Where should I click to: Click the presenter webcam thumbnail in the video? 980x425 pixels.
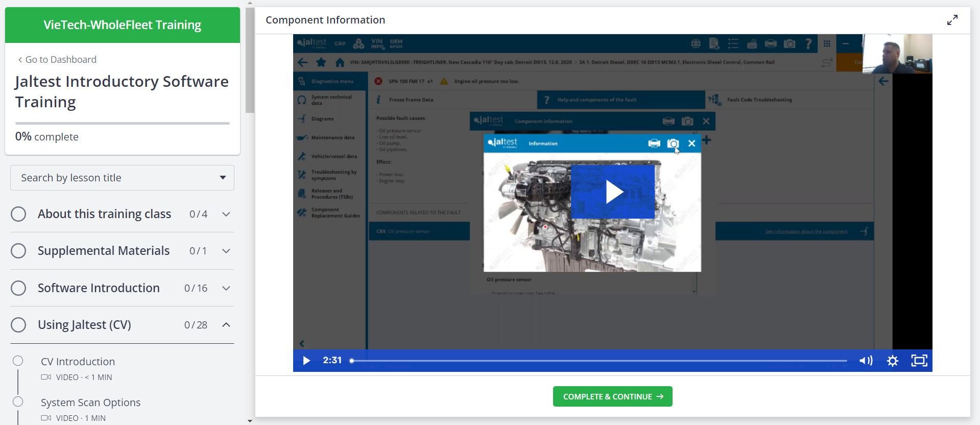(897, 54)
